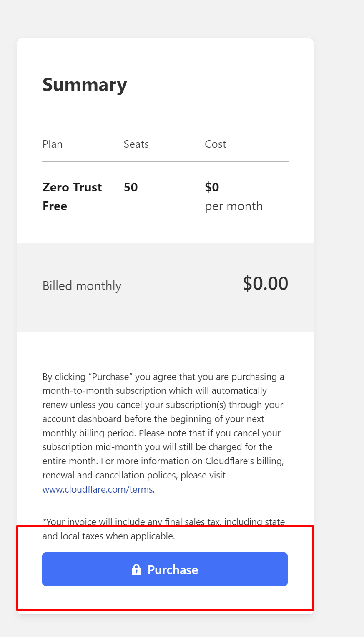Click the Plan column header
This screenshot has height=637, width=364.
click(x=53, y=144)
